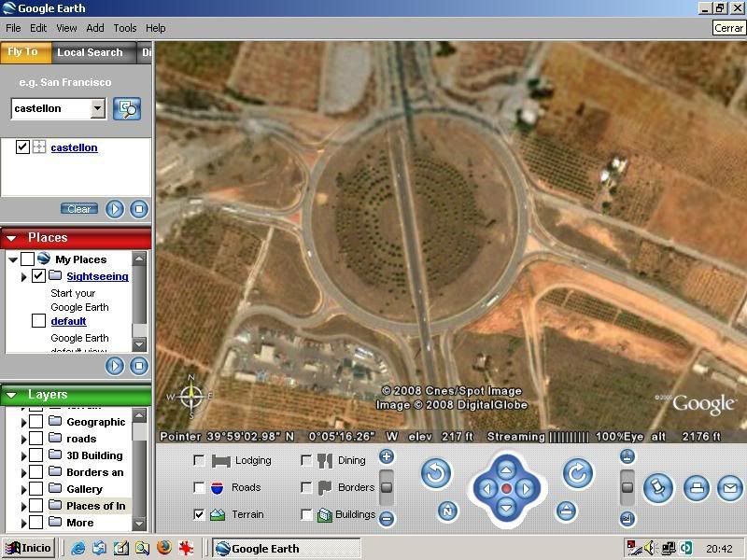Stop the Places tour
The width and height of the screenshot is (747, 560).
[x=139, y=366]
